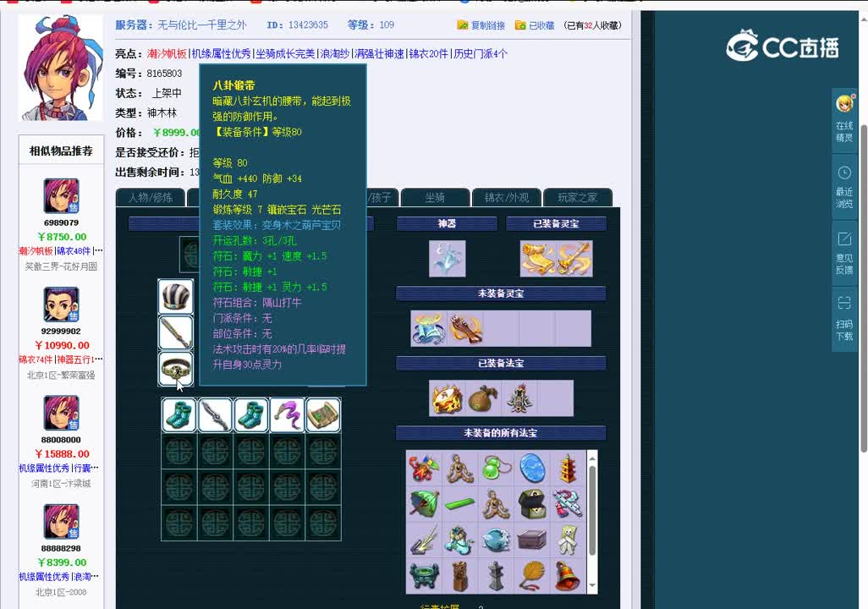The height and width of the screenshot is (609, 868).
Task: Click the 复制链接 copy link button
Action: click(481, 25)
